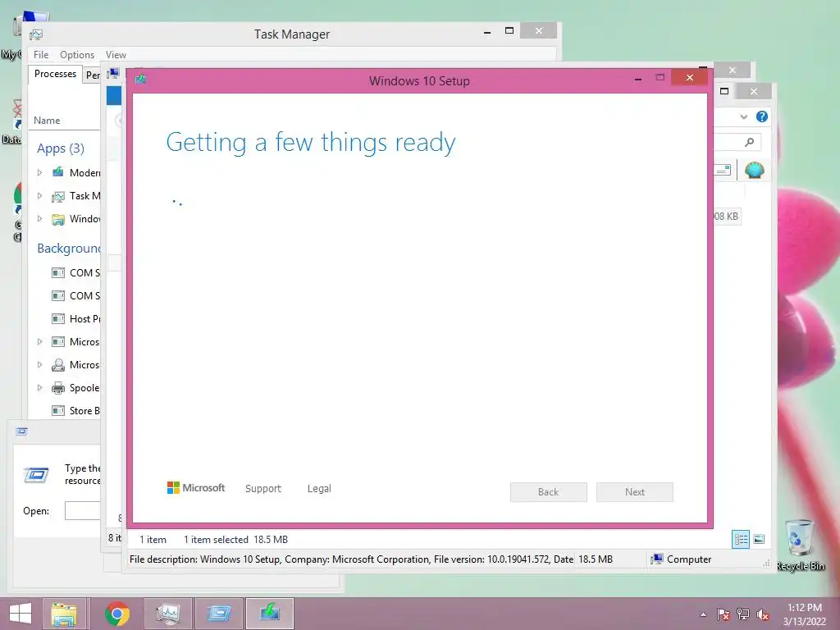Click the network status tray icon
The width and height of the screenshot is (840, 630).
pos(743,614)
